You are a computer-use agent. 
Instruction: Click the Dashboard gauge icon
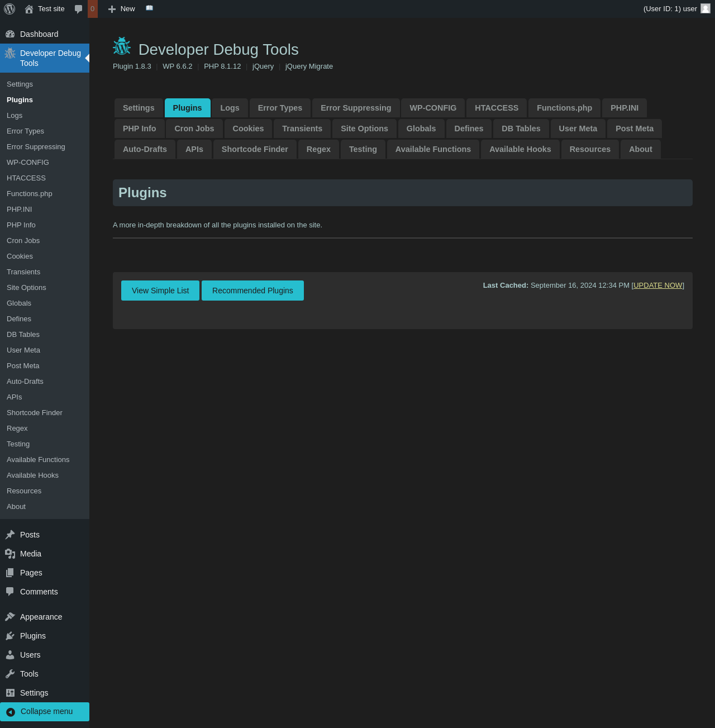click(10, 34)
